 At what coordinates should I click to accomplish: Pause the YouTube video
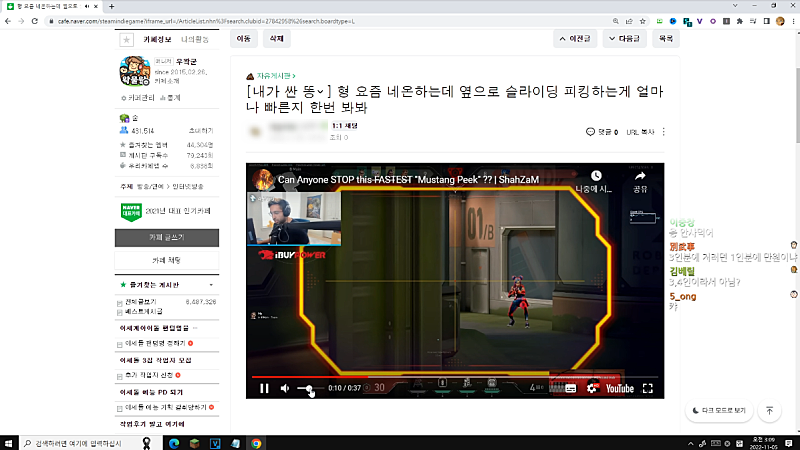[x=264, y=388]
